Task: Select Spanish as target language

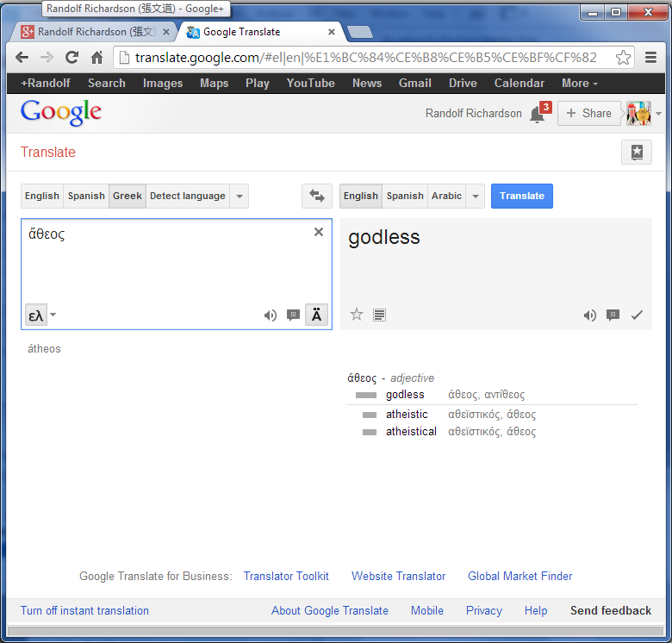Action: click(x=405, y=196)
